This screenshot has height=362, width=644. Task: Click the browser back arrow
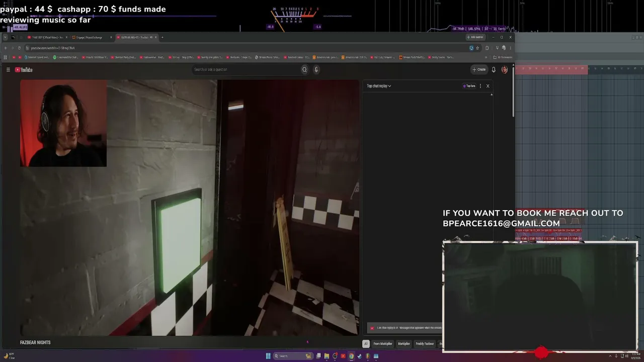(6, 48)
